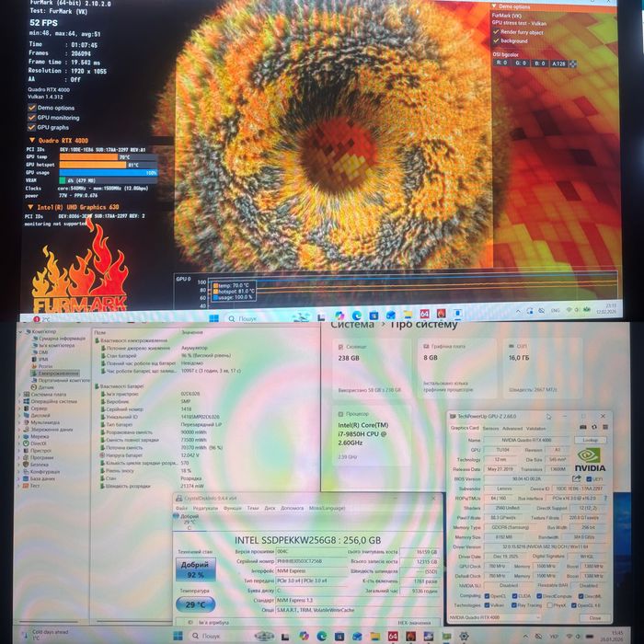
Task: Switch to the Validation tab in GPU-Z
Action: [536, 428]
